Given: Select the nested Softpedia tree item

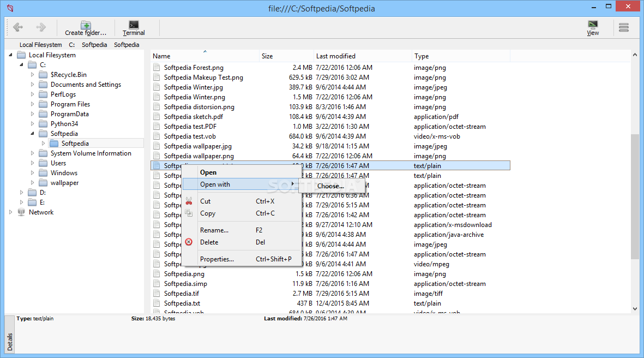Looking at the screenshot, I should 75,144.
